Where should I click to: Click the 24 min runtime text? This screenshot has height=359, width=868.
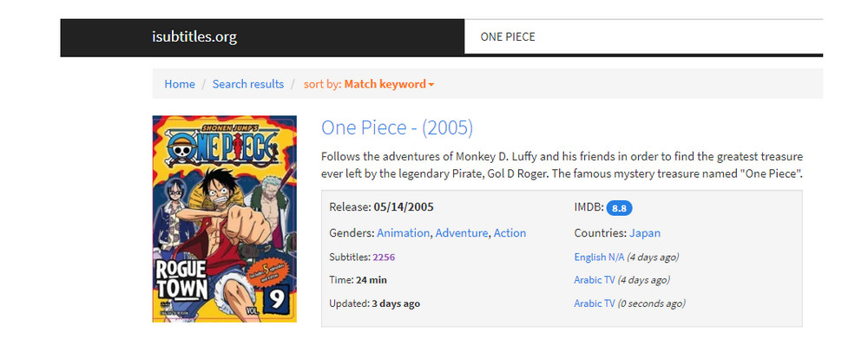pos(372,280)
